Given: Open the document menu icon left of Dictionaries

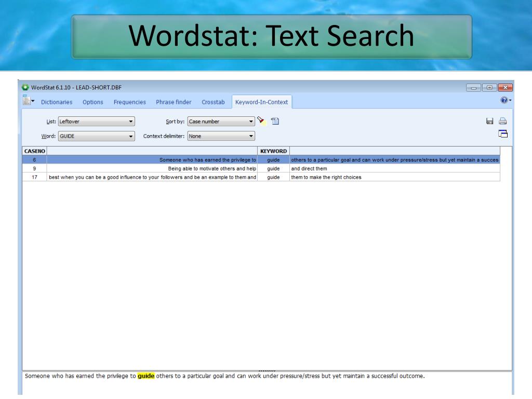Looking at the screenshot, I should (29, 100).
